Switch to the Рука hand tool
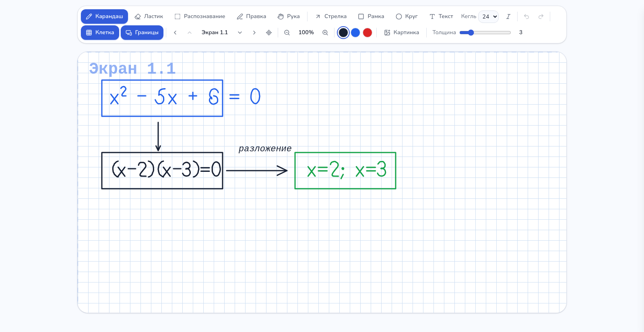 coord(289,16)
